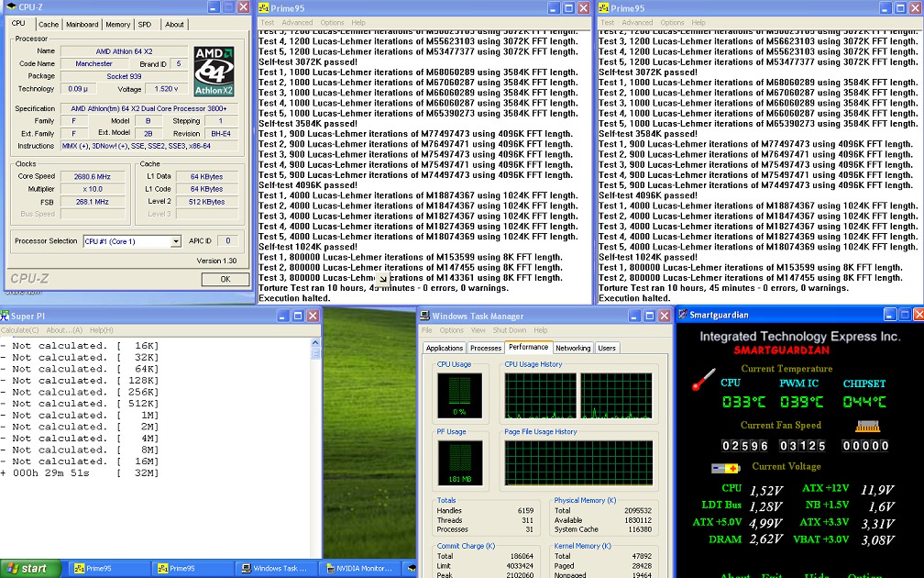924x578 pixels.
Task: Click the CHIPSET temperature reading 044°C
Action: 863,402
